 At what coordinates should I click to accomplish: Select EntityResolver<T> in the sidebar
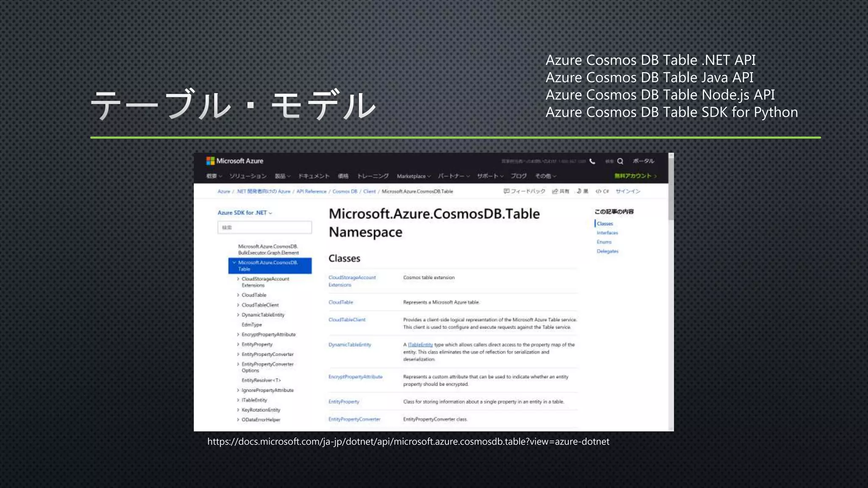pyautogui.click(x=261, y=380)
